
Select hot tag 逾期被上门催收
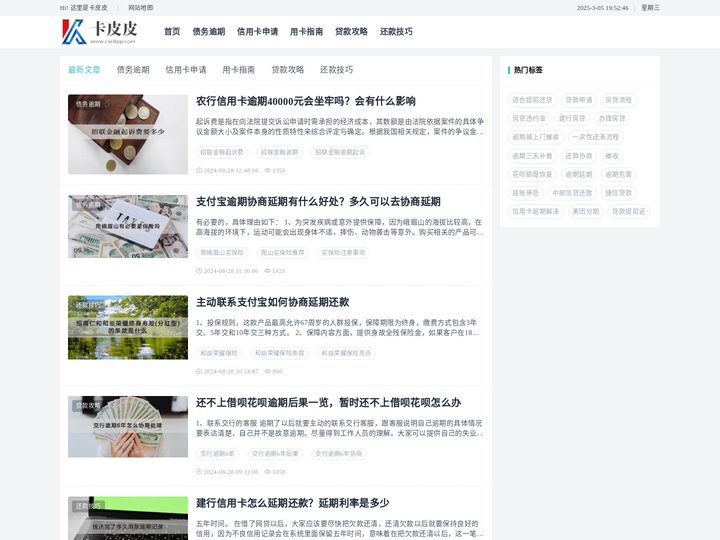[x=536, y=137]
